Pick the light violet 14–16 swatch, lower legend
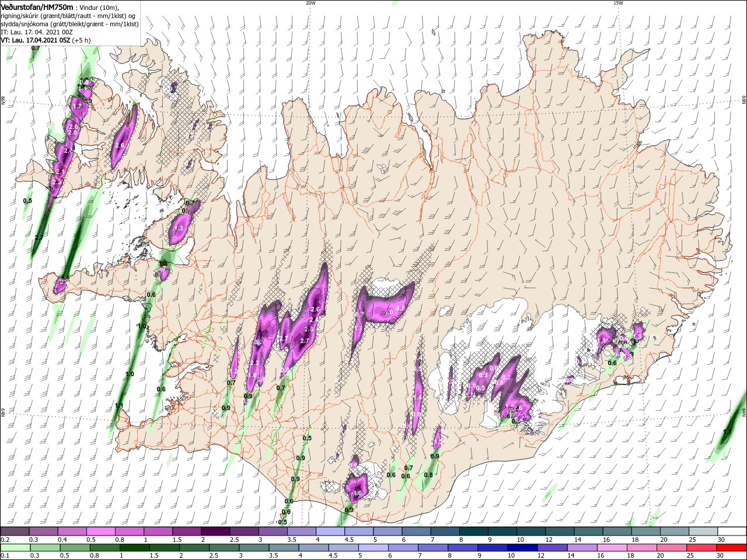This screenshot has width=747, height=560. pos(581,548)
